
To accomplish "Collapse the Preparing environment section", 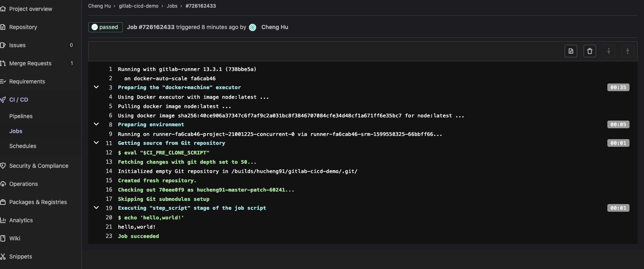I will (x=96, y=124).
